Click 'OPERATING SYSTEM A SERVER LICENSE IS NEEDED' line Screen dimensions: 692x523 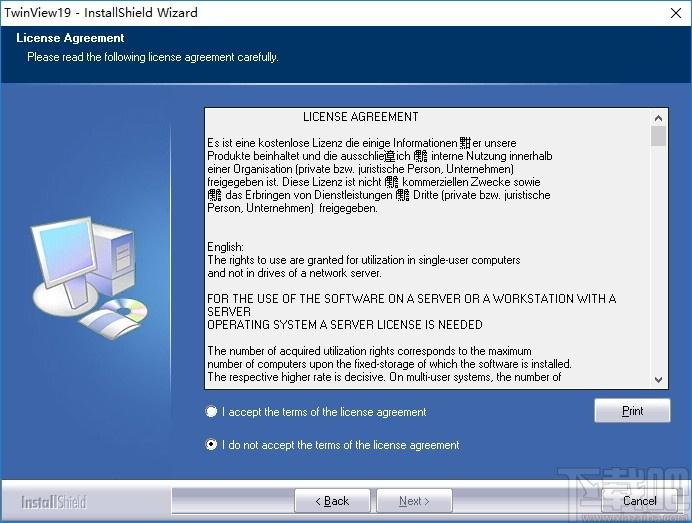coord(345,325)
